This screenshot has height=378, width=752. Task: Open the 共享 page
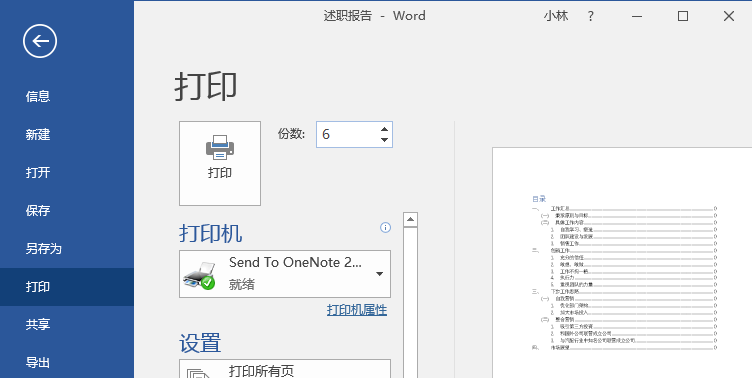pyautogui.click(x=38, y=324)
